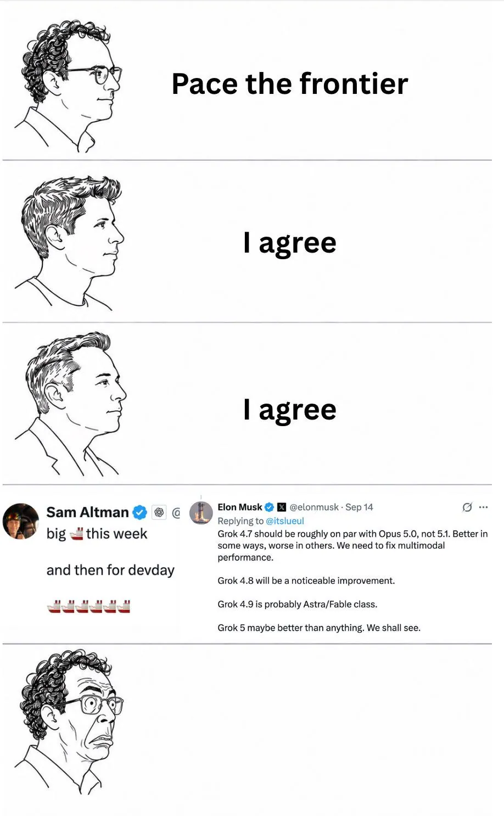
Task: Click the ship emoji after the word big
Action: pyautogui.click(x=76, y=533)
